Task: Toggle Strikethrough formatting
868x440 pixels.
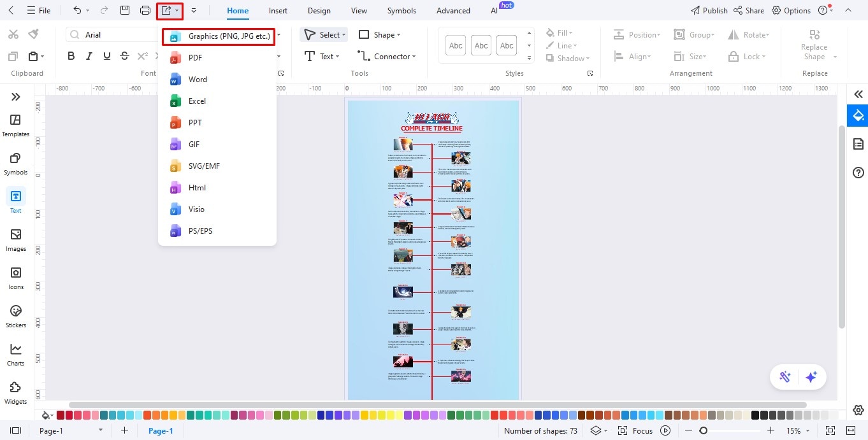Action: point(125,56)
